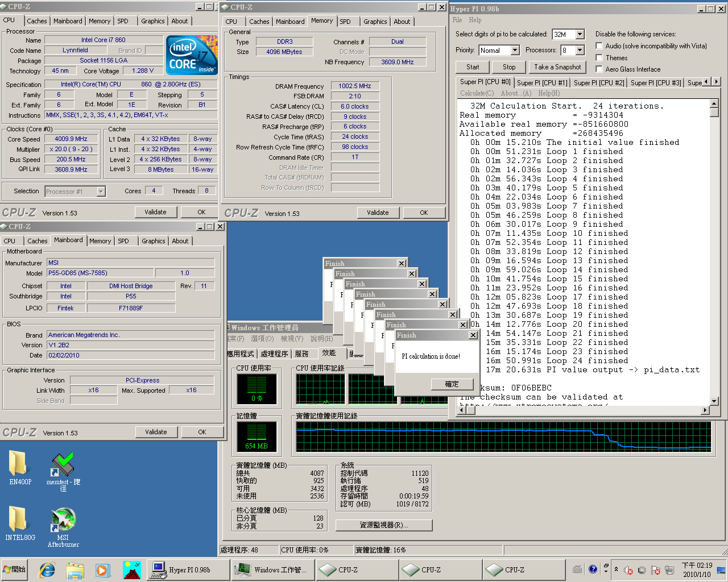Screen dimensions: 728x582
Task: Open the memtest shortcut on desktop
Action: coord(63,472)
